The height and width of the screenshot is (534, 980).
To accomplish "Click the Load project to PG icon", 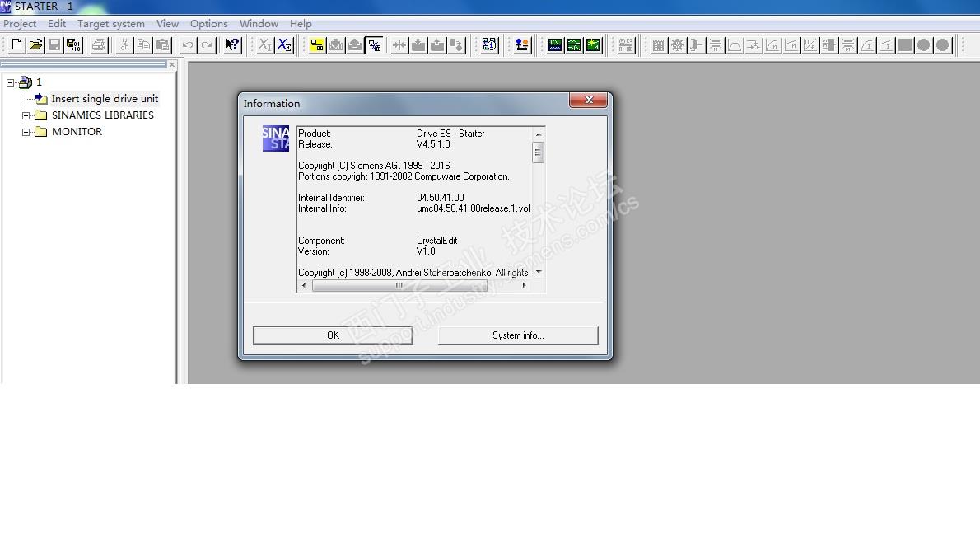I will [x=355, y=45].
